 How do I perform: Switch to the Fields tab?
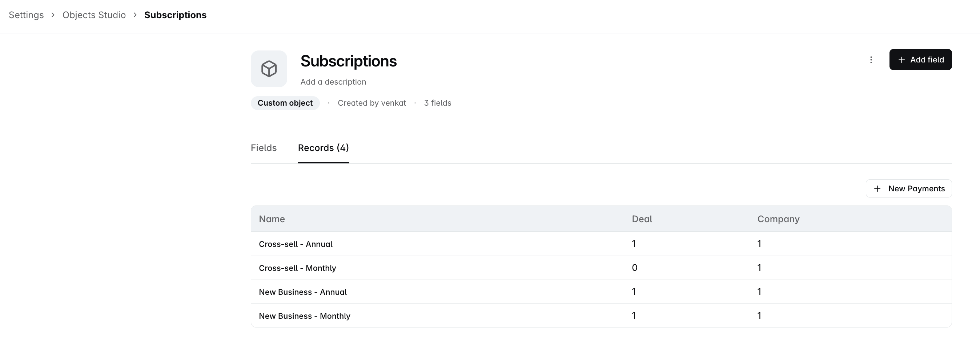[264, 148]
